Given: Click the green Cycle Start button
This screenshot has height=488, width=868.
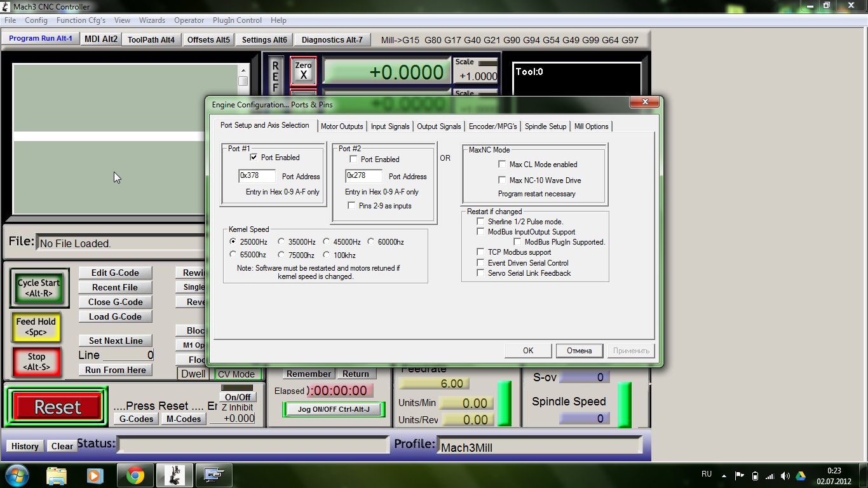Looking at the screenshot, I should click(39, 288).
